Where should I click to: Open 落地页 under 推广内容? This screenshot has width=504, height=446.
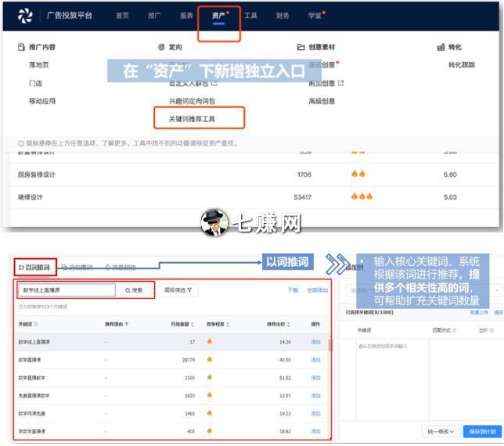[x=39, y=65]
